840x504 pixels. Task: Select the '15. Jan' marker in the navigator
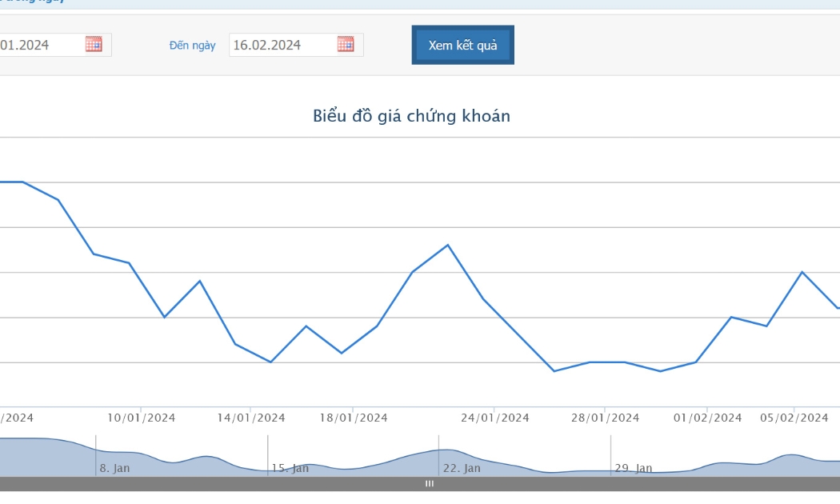point(290,468)
